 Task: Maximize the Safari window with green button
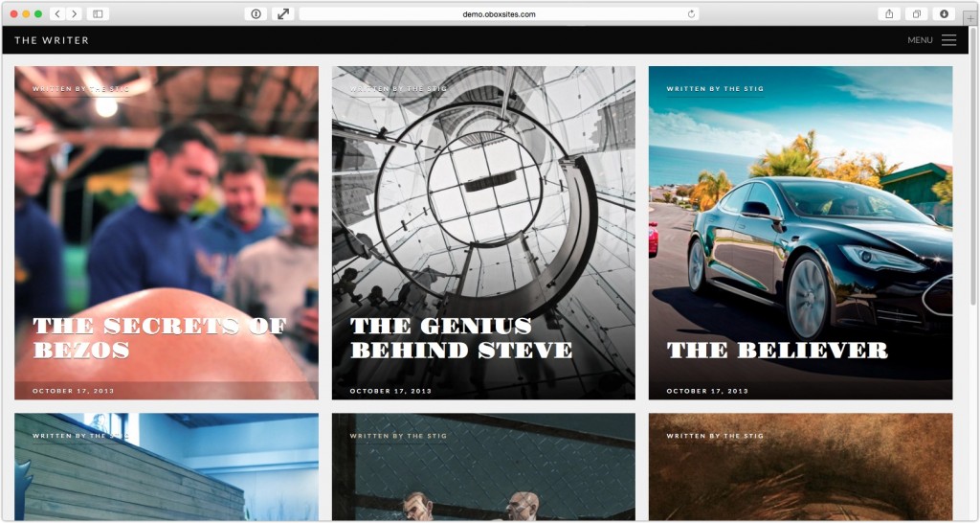[x=38, y=13]
